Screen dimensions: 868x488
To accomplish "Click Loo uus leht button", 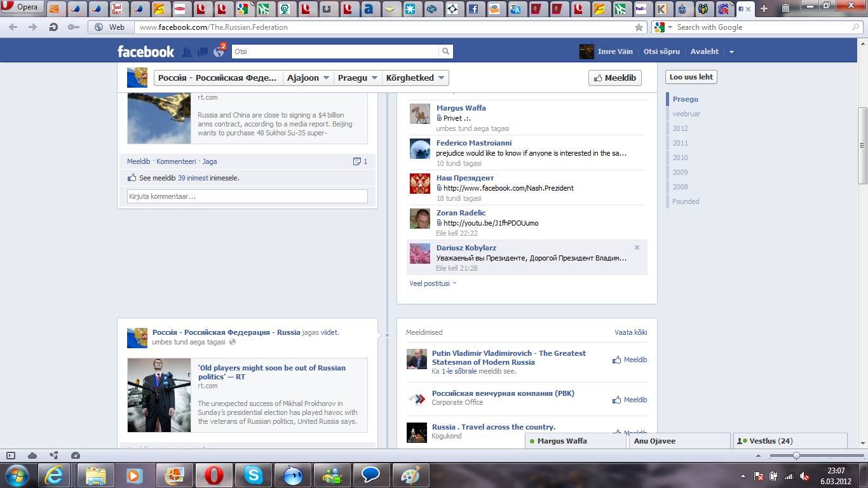I will tap(691, 77).
